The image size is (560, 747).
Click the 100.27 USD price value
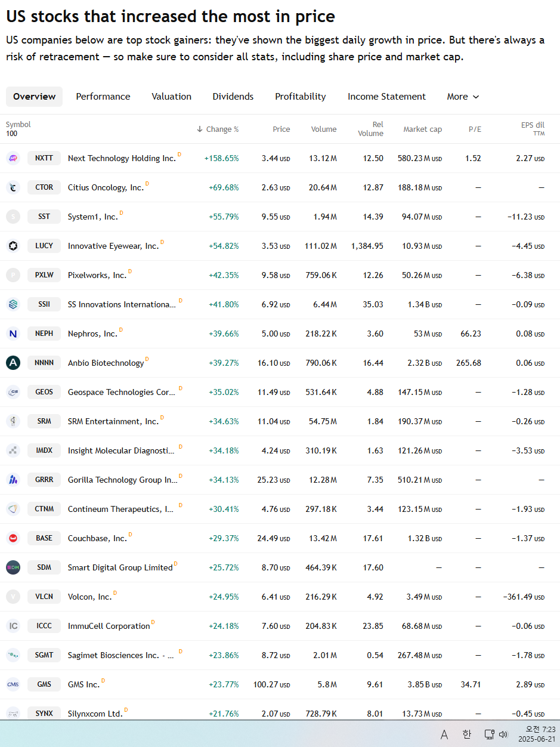(x=271, y=684)
